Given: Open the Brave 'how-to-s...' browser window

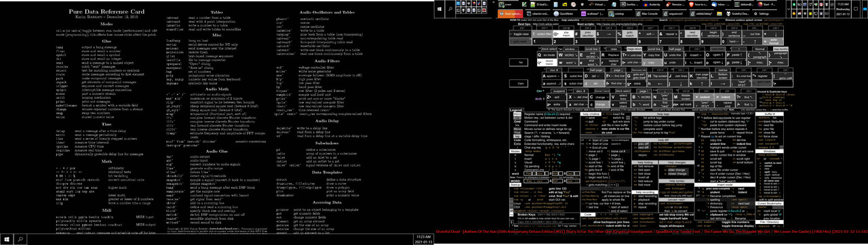Looking at the screenshot, I should click(698, 4).
